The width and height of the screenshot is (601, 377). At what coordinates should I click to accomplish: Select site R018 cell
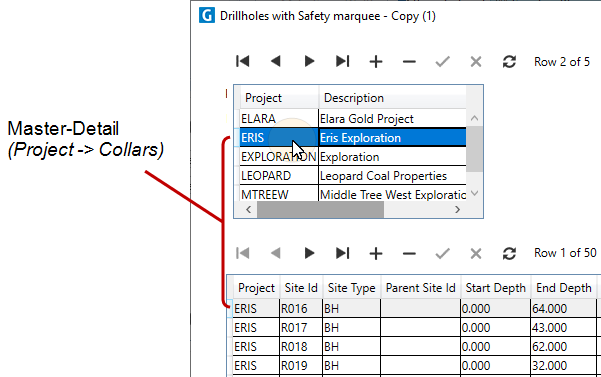pos(301,346)
